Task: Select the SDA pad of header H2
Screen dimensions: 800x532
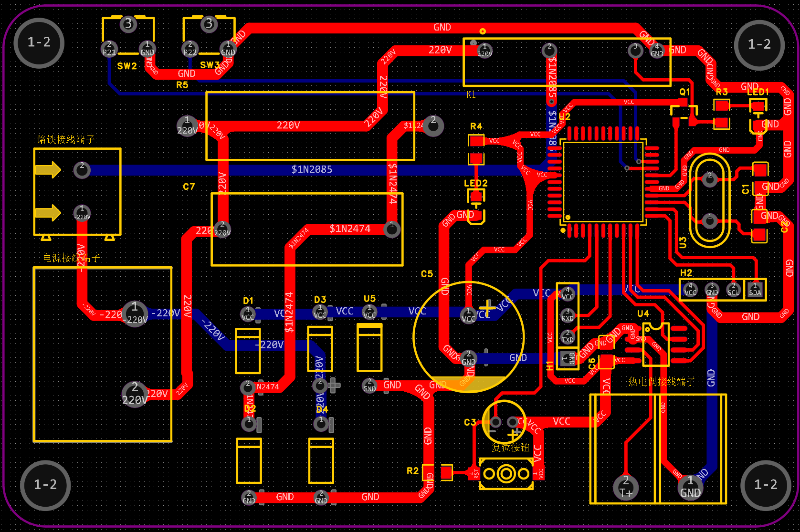Action: (755, 290)
